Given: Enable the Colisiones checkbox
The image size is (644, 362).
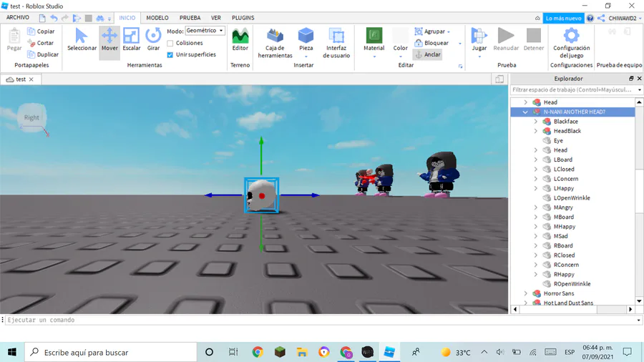Looking at the screenshot, I should pyautogui.click(x=170, y=43).
